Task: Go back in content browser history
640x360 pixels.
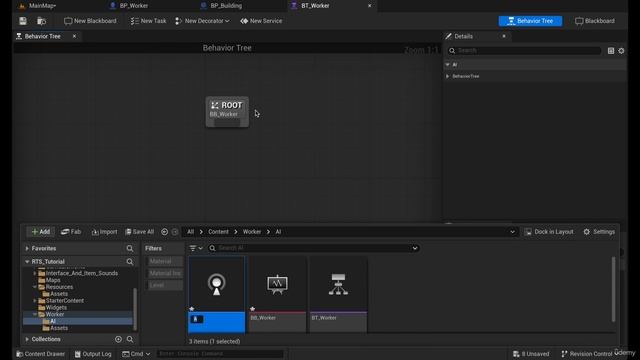Action: pyautogui.click(x=164, y=232)
